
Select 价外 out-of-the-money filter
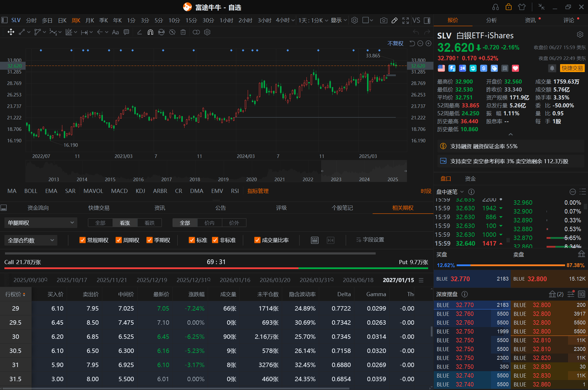click(x=234, y=223)
